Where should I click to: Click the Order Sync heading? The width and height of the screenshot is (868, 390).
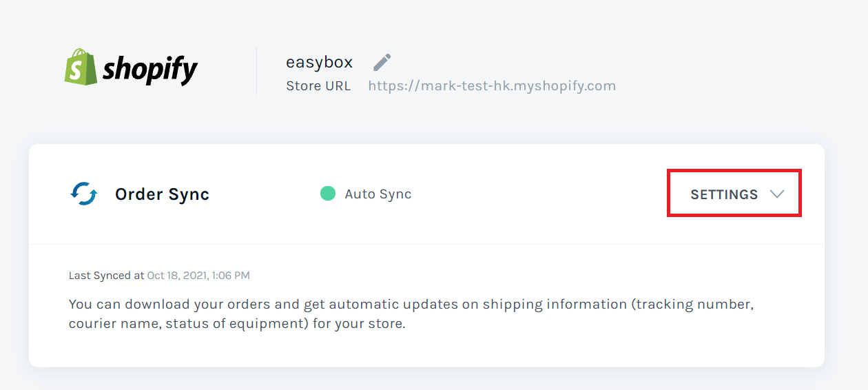click(162, 194)
